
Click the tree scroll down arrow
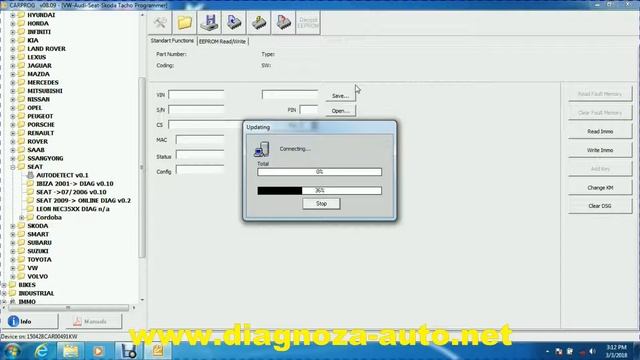tap(142, 300)
